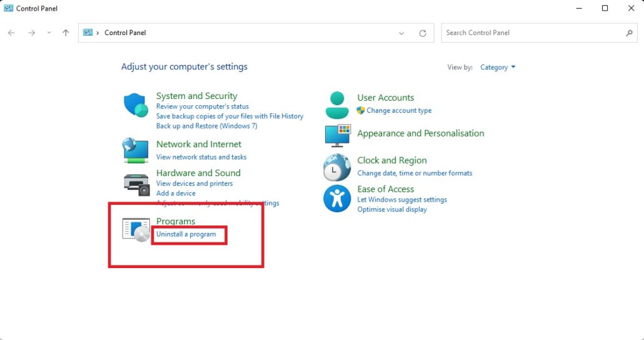Image resolution: width=644 pixels, height=340 pixels.
Task: Open the User Accounts heading
Action: click(x=386, y=98)
